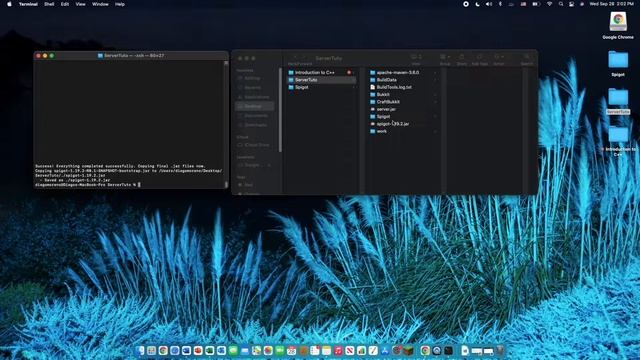Open the Terminal app menu

(x=28, y=4)
